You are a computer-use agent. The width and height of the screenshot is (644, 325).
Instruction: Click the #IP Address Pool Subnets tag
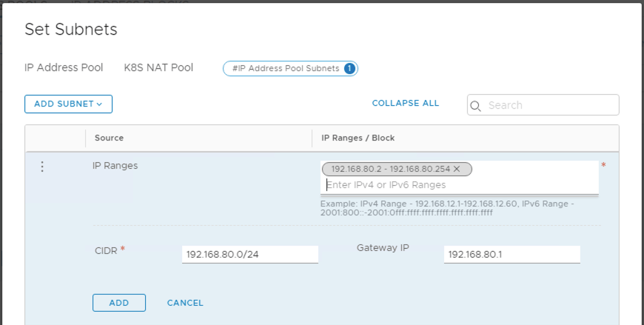click(x=286, y=68)
